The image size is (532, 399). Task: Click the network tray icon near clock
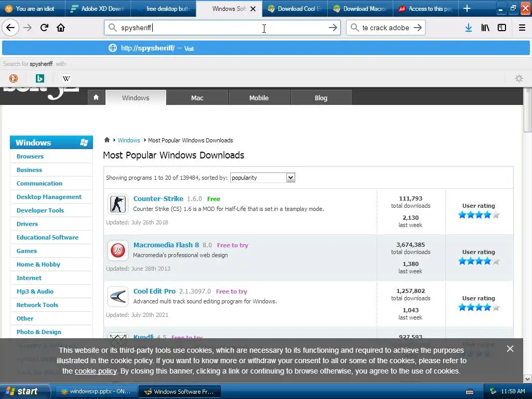[x=494, y=391]
